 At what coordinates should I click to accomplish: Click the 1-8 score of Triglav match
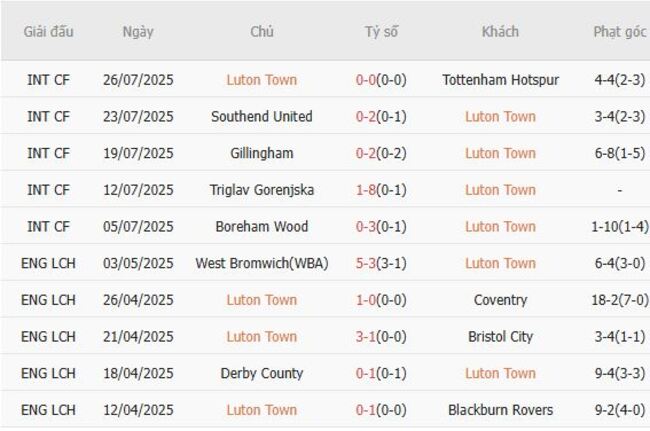[x=366, y=190]
